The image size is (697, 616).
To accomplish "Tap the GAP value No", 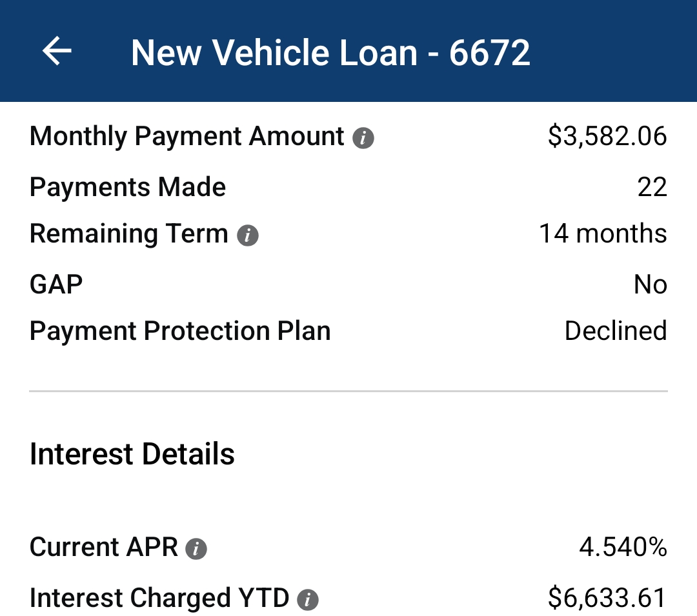I will pyautogui.click(x=650, y=284).
